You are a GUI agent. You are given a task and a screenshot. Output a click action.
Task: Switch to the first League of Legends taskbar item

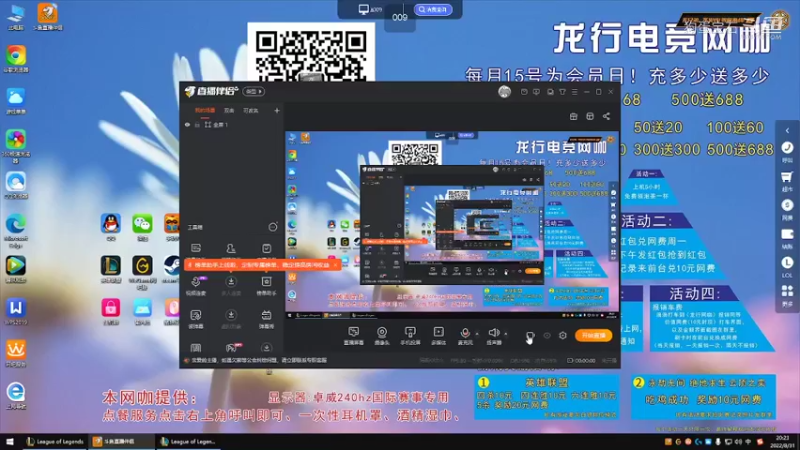(x=55, y=441)
